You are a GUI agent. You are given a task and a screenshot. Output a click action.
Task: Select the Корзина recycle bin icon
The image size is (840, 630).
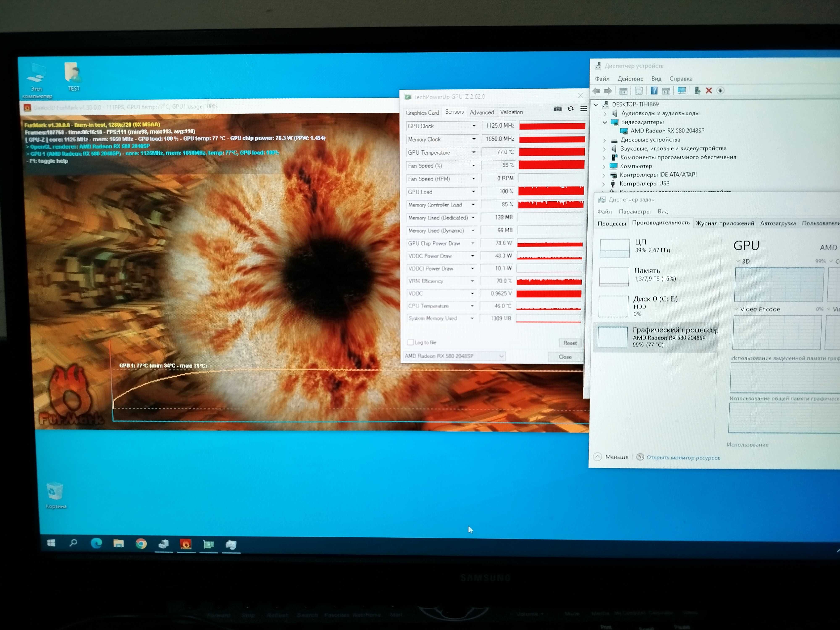(55, 496)
